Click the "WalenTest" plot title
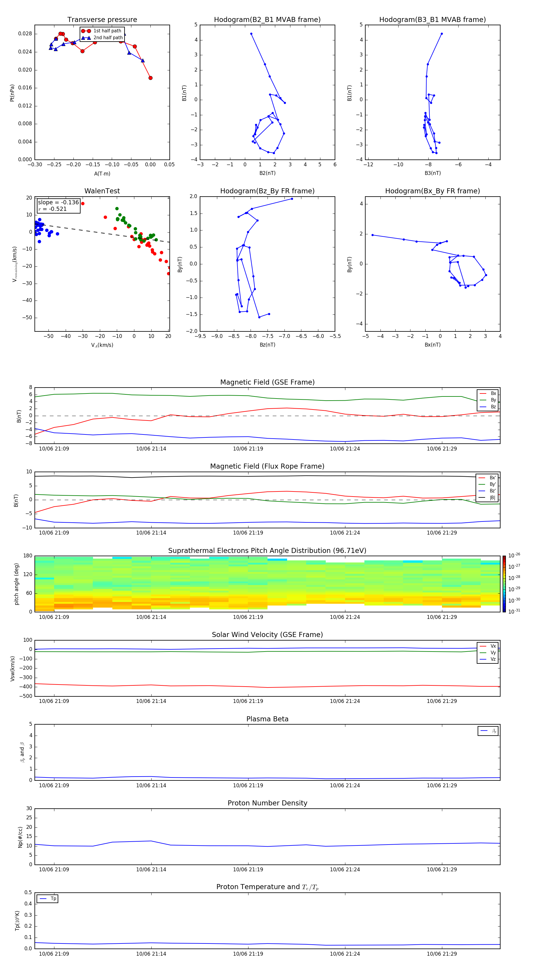Viewport: 535px width, 980px height. point(102,191)
